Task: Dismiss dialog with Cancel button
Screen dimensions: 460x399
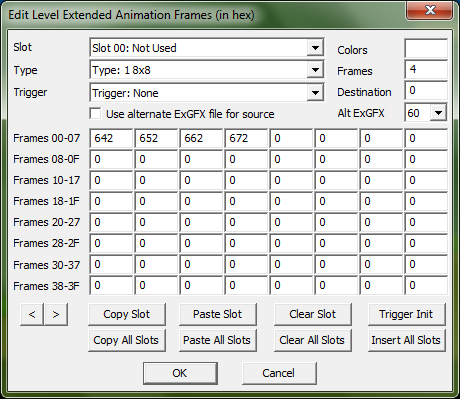Action: (x=279, y=373)
